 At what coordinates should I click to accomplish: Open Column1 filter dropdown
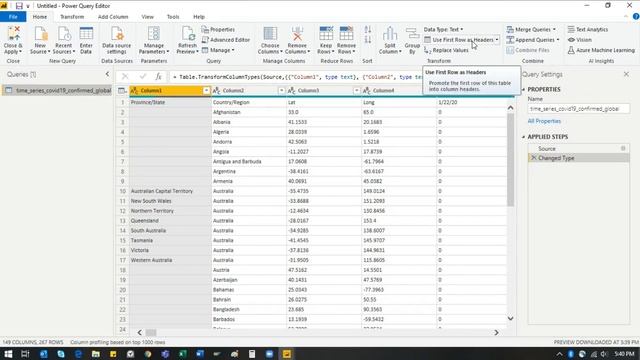pyautogui.click(x=206, y=90)
